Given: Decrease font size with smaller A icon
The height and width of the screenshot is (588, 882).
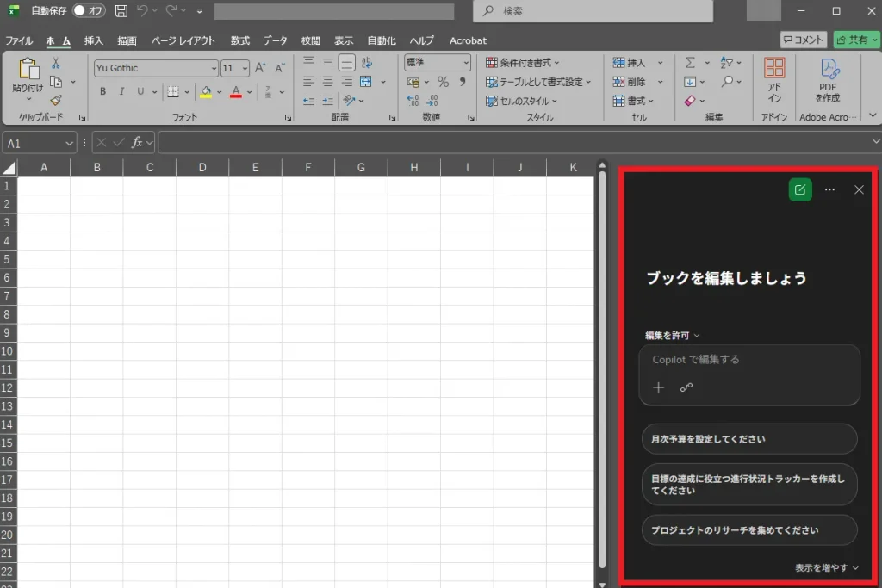Looking at the screenshot, I should pyautogui.click(x=280, y=68).
